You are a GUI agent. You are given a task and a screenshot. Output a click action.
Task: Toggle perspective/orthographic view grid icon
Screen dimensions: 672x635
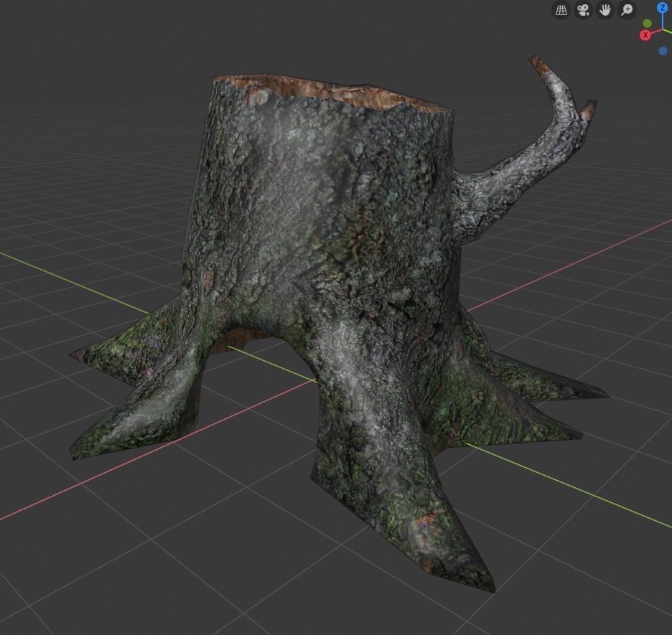561,10
